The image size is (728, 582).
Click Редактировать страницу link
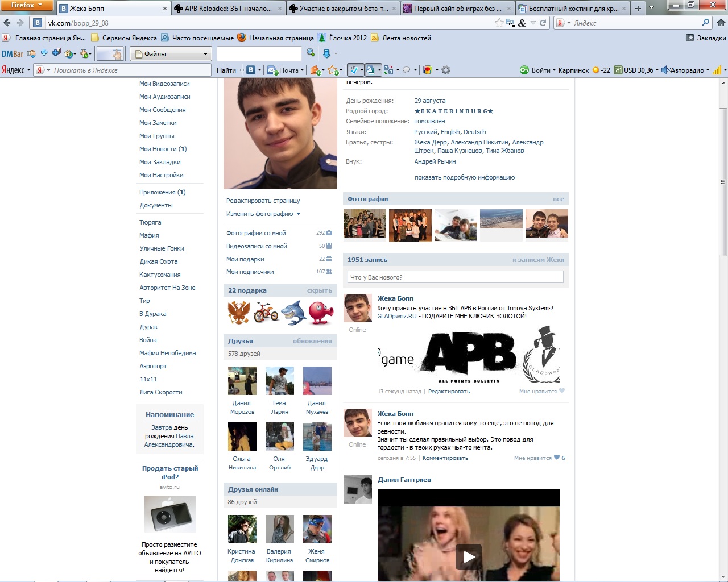[x=263, y=201]
